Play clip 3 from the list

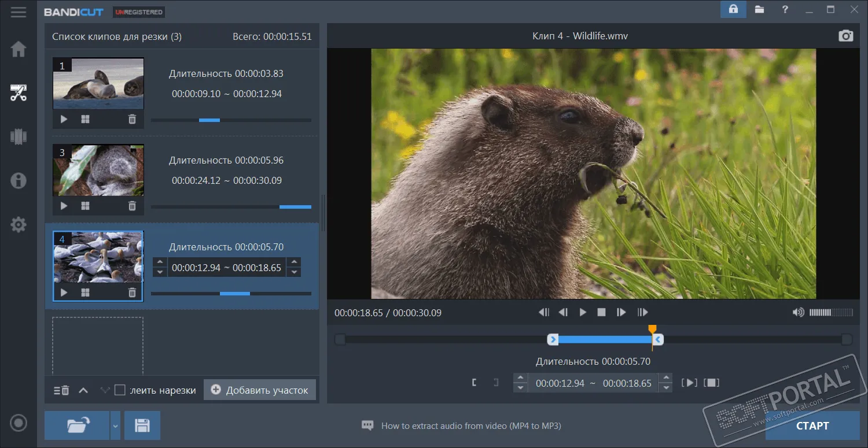64,206
